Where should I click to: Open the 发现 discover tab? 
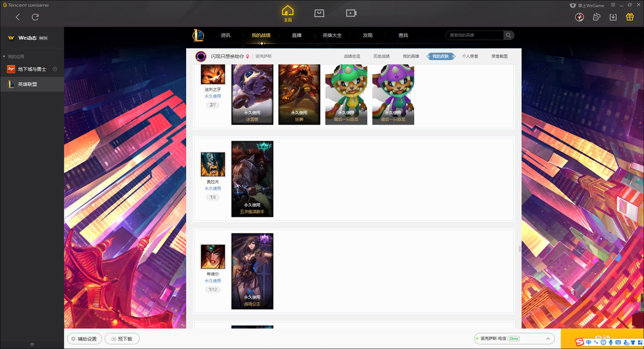[x=368, y=35]
